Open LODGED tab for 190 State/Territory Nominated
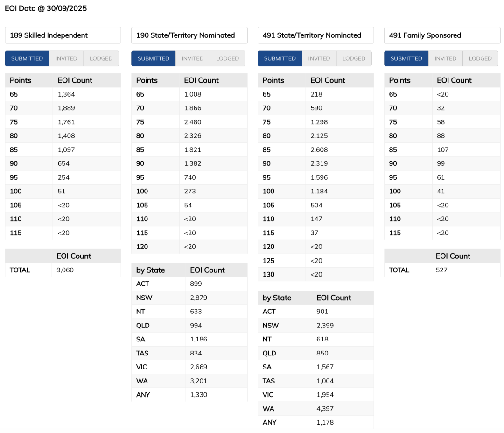Image resolution: width=504 pixels, height=433 pixels. tap(228, 58)
